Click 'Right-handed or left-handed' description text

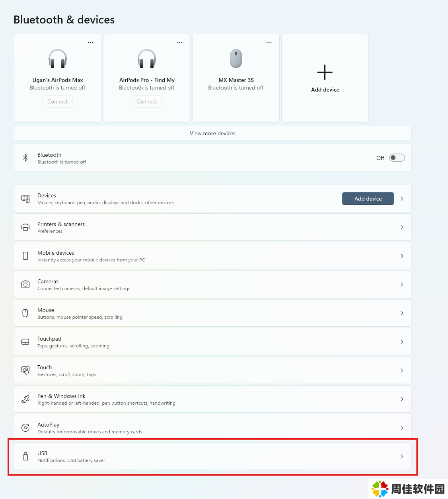tap(106, 403)
